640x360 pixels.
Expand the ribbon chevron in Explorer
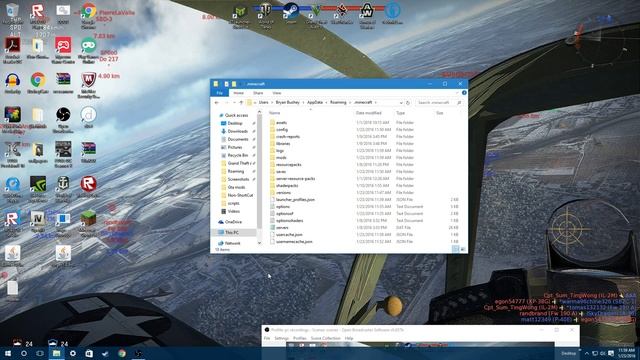[x=457, y=93]
